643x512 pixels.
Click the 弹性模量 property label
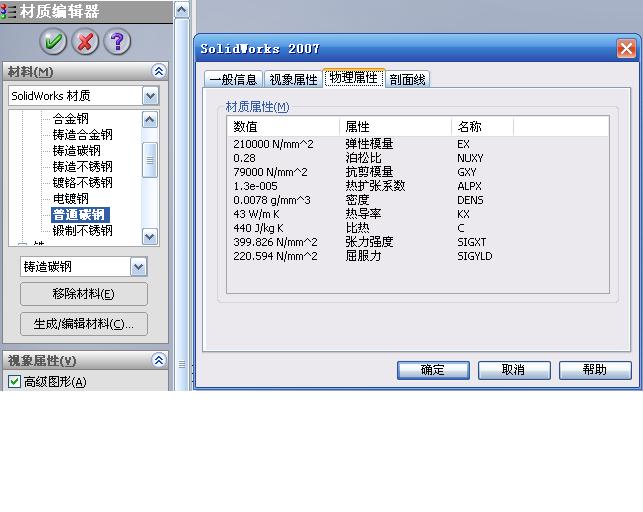[369, 144]
